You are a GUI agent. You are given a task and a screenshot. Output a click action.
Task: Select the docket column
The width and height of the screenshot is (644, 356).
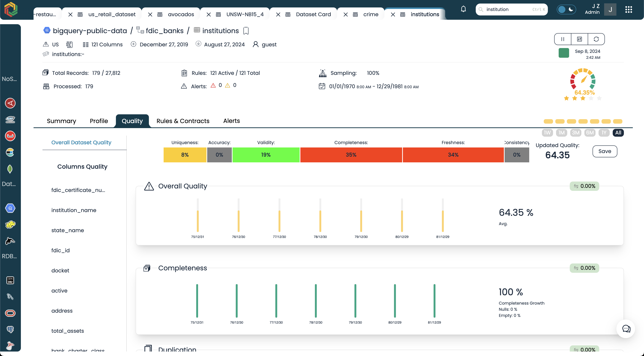tap(60, 271)
